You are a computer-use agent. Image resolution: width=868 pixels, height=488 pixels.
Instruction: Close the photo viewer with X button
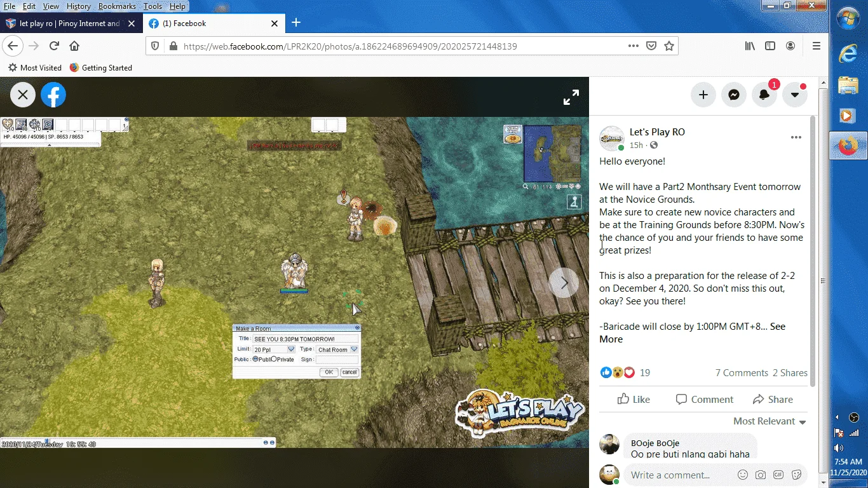click(22, 95)
